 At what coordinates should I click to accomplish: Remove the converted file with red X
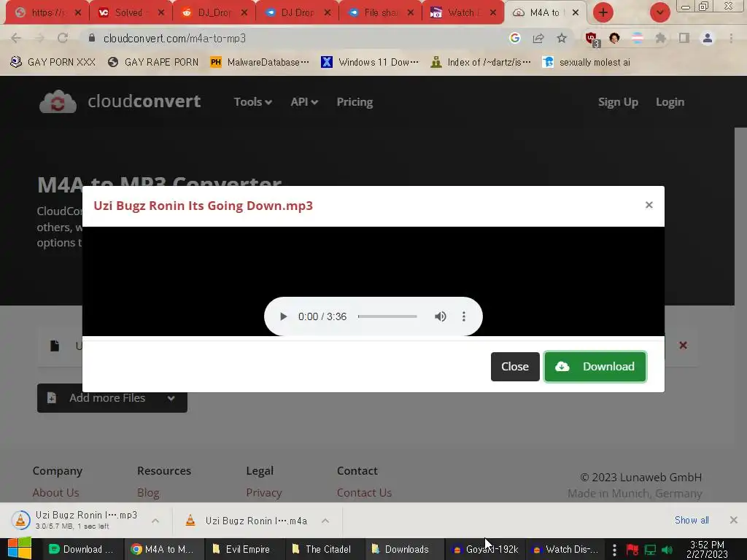[x=683, y=345]
